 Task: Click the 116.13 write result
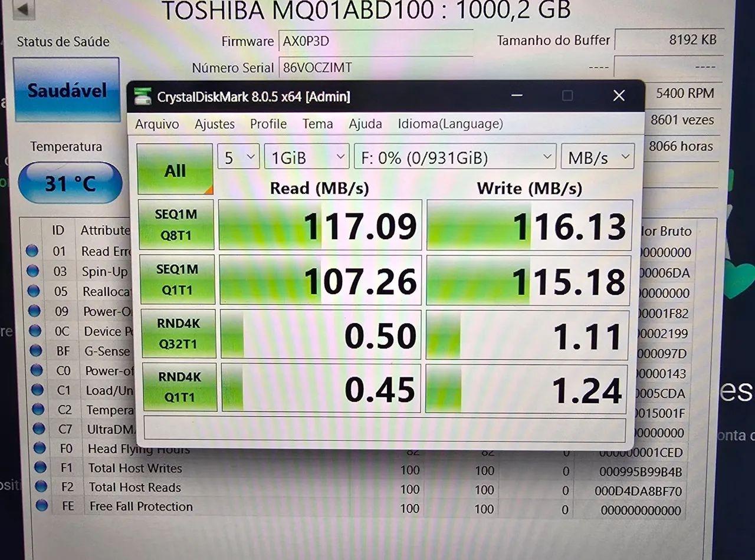coord(529,225)
